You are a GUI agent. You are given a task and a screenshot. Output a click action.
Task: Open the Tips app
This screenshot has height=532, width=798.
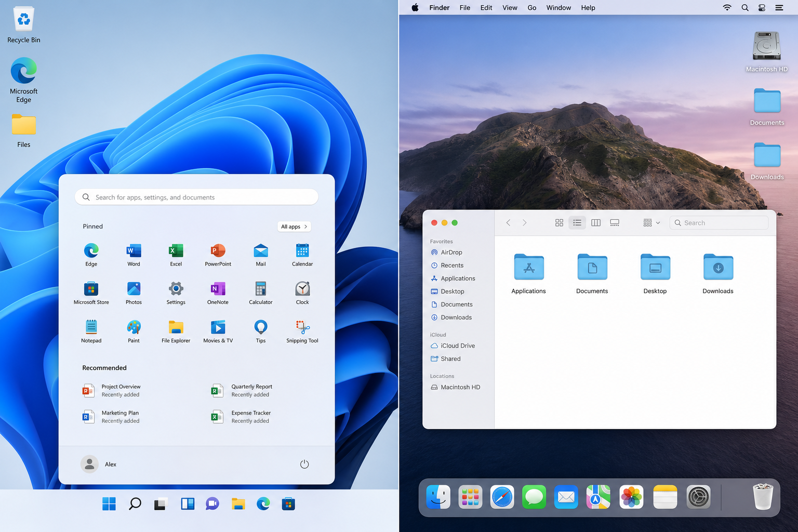(x=261, y=331)
